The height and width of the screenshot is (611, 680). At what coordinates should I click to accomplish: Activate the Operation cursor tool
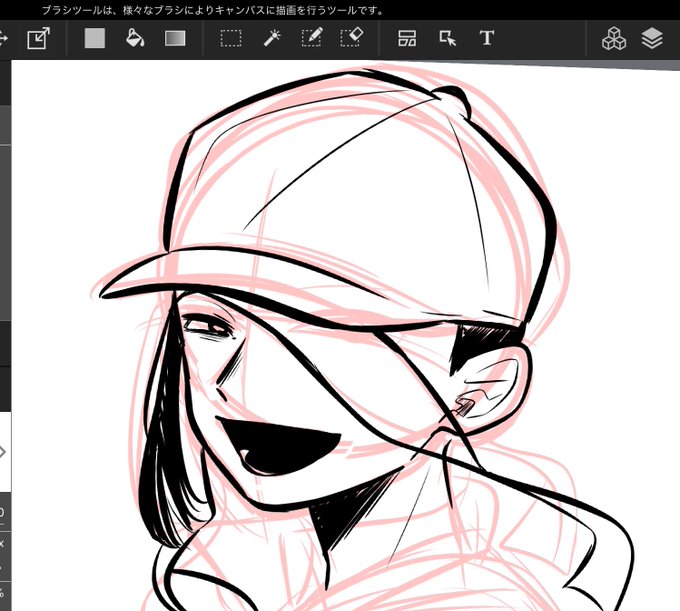447,38
